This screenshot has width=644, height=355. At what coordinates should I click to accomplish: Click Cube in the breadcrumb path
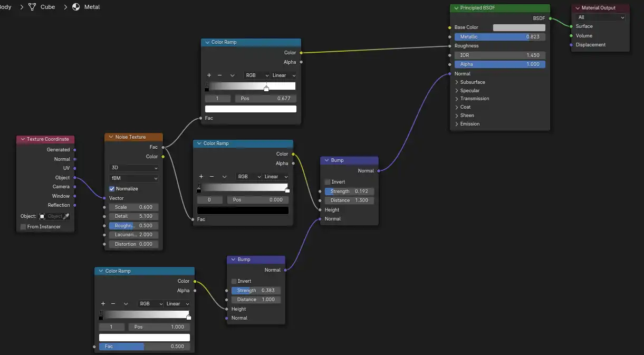pos(47,7)
